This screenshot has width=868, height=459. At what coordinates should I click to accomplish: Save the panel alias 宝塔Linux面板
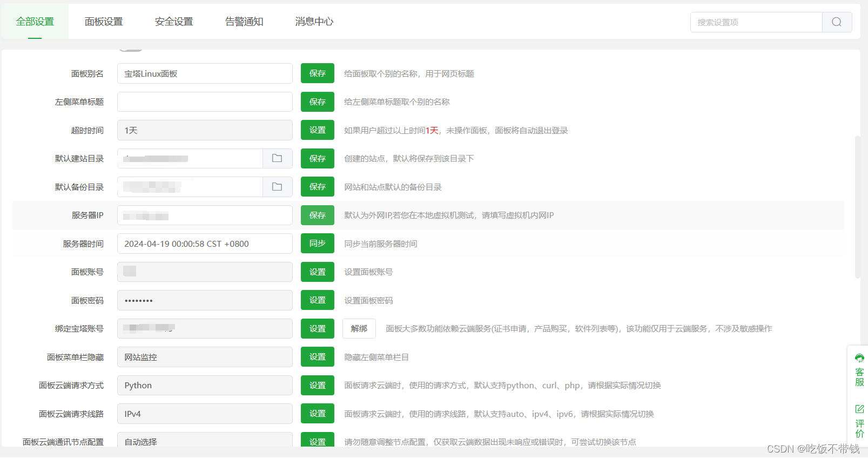coord(317,73)
